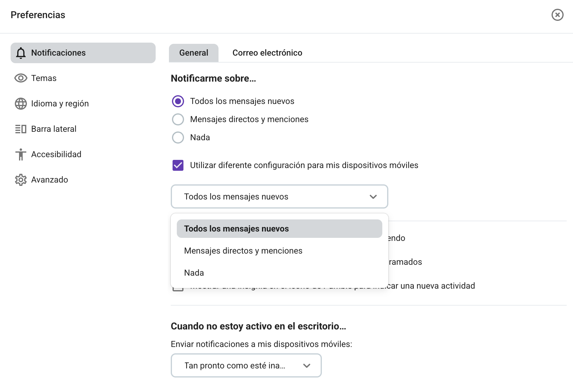Switch to the Correo electrónico tab
573x392 pixels.
pyautogui.click(x=267, y=53)
